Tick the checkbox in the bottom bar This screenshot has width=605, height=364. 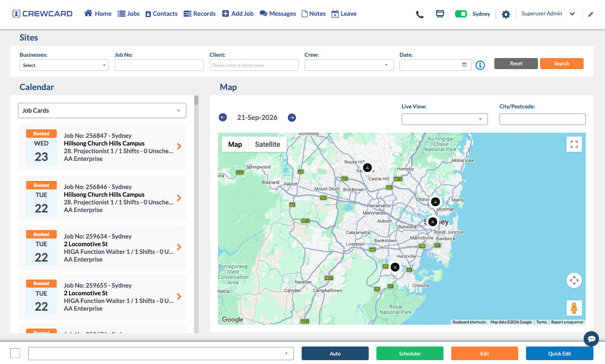pos(15,353)
